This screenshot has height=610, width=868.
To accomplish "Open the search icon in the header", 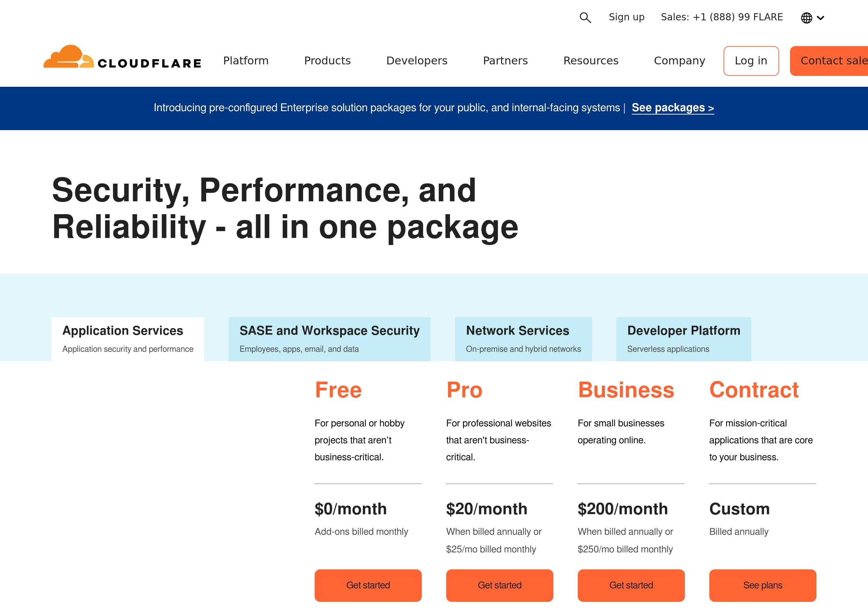I will click(585, 17).
